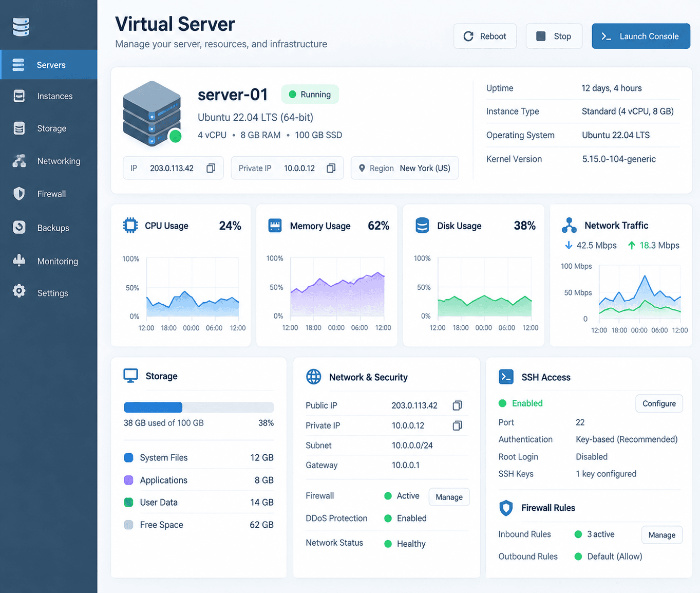Go to Storage in the sidebar
700x593 pixels.
[49, 128]
